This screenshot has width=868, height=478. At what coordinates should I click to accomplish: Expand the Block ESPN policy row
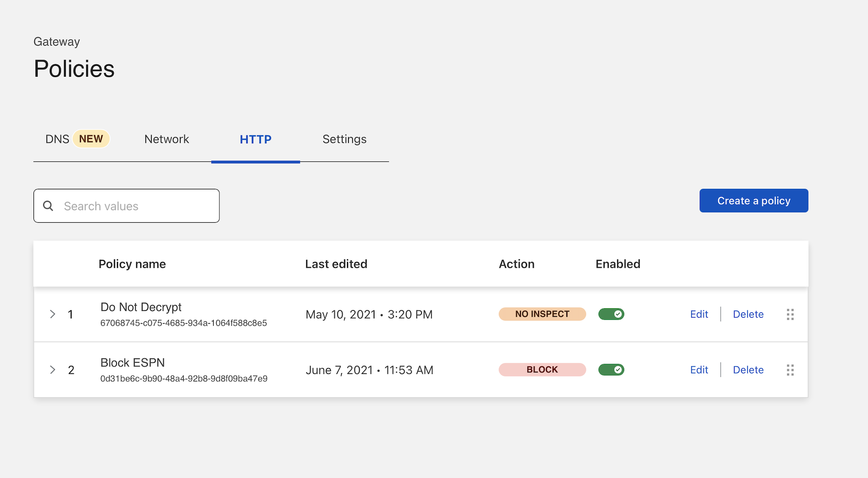coord(53,370)
